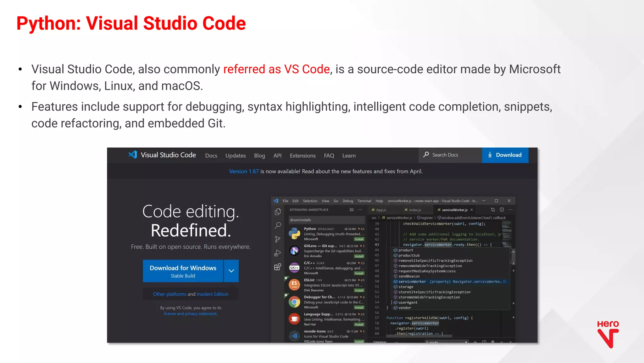Image resolution: width=644 pixels, height=363 pixels.
Task: Install the Language Support for Java extension
Action: click(359, 325)
